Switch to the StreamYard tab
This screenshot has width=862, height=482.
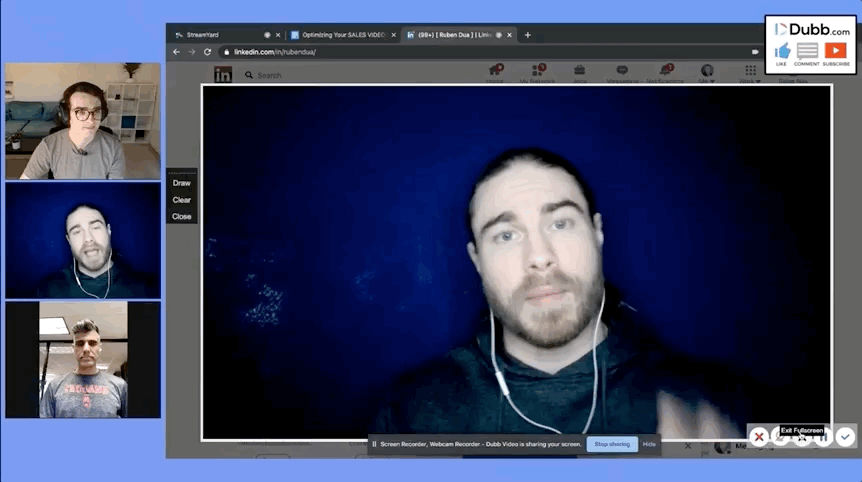pos(228,35)
